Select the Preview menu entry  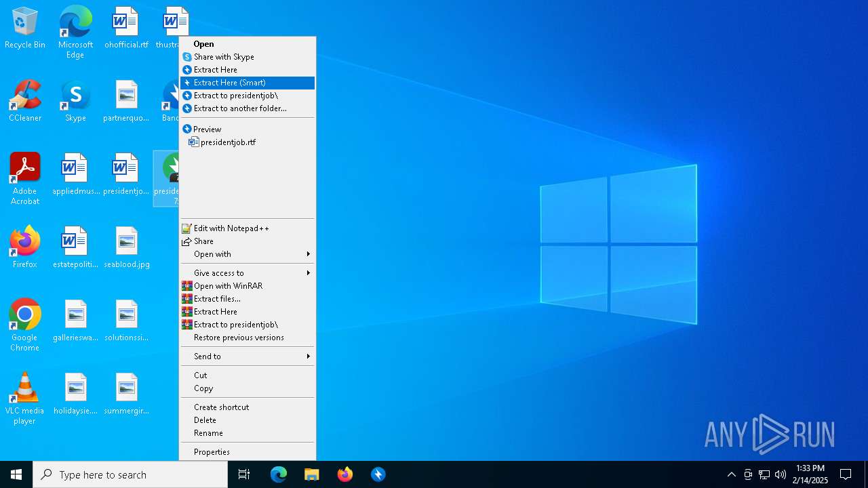(x=248, y=129)
